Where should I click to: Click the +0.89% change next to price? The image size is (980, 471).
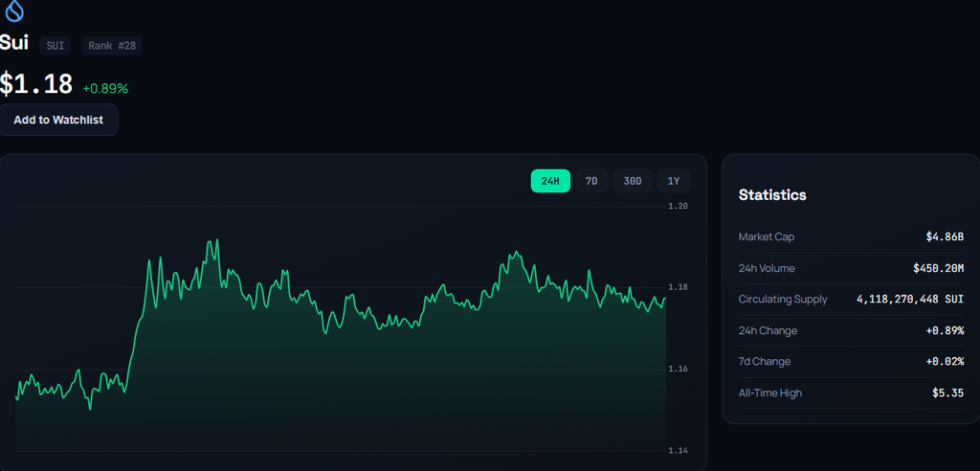pyautogui.click(x=105, y=89)
